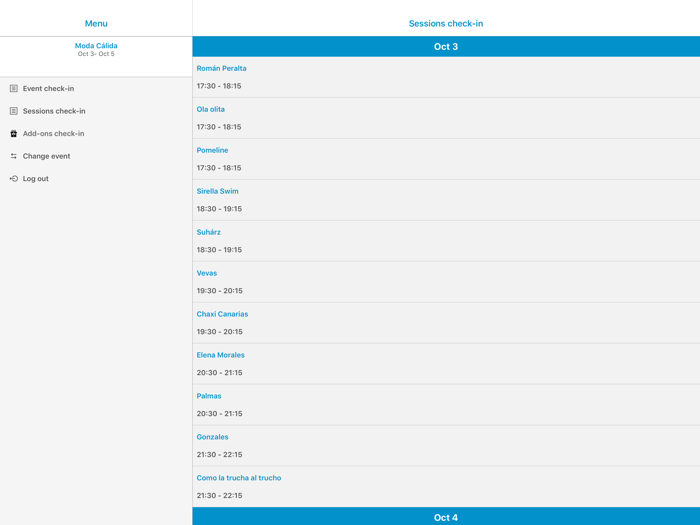Open the Román Peralta session
This screenshot has height=525, width=700.
[x=446, y=77]
